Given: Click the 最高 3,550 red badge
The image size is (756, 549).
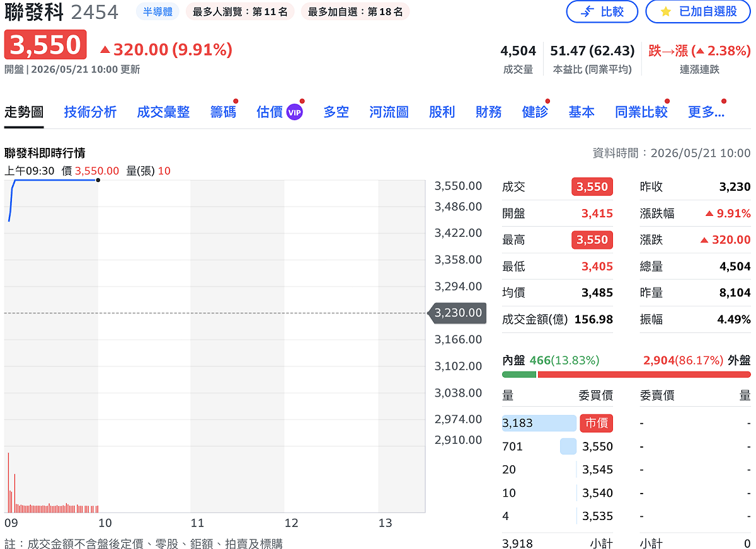Looking at the screenshot, I should (x=592, y=240).
